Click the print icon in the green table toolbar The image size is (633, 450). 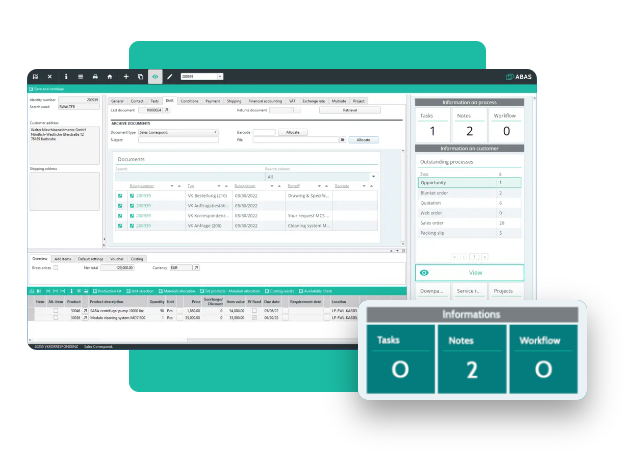coord(86,291)
